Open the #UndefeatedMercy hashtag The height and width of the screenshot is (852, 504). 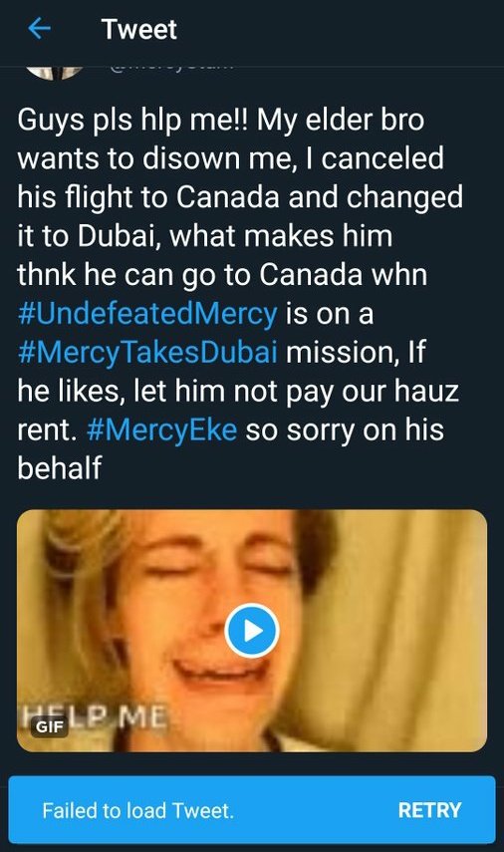coord(147,314)
